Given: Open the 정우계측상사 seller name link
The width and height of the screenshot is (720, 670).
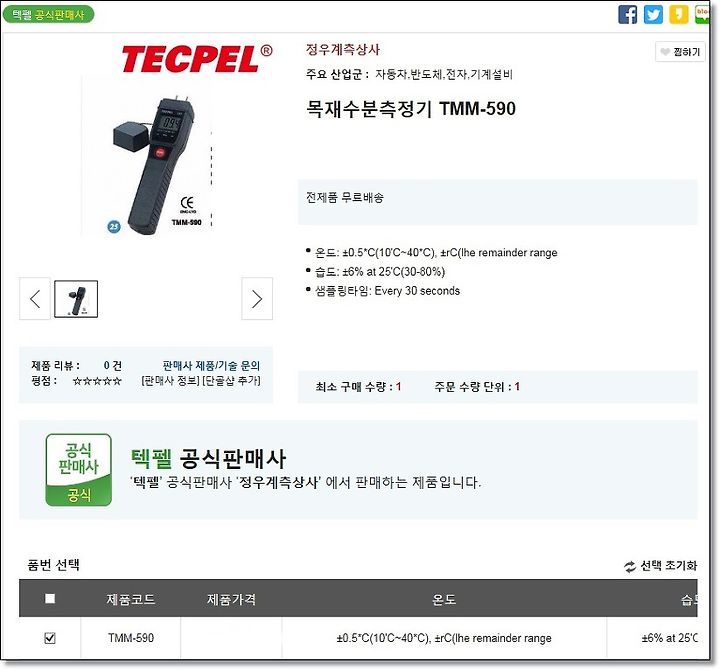Looking at the screenshot, I should coord(343,49).
